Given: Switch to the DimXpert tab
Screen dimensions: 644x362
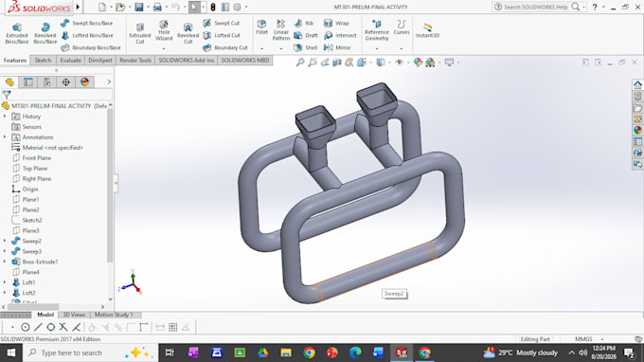Looking at the screenshot, I should coord(100,61).
